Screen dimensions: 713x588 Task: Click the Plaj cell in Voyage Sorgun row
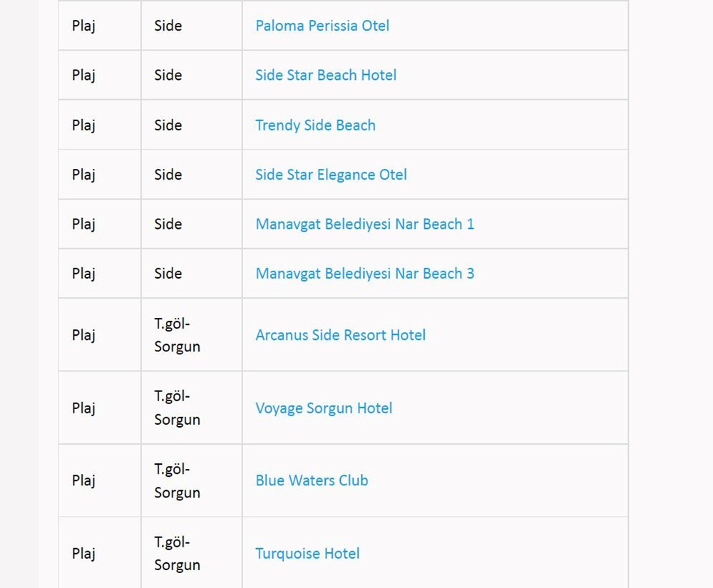click(83, 408)
